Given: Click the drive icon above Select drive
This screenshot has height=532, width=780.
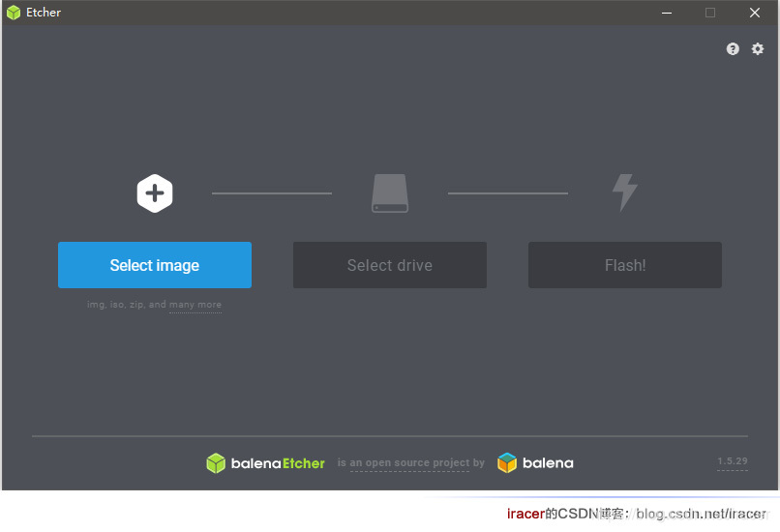Looking at the screenshot, I should [x=390, y=193].
